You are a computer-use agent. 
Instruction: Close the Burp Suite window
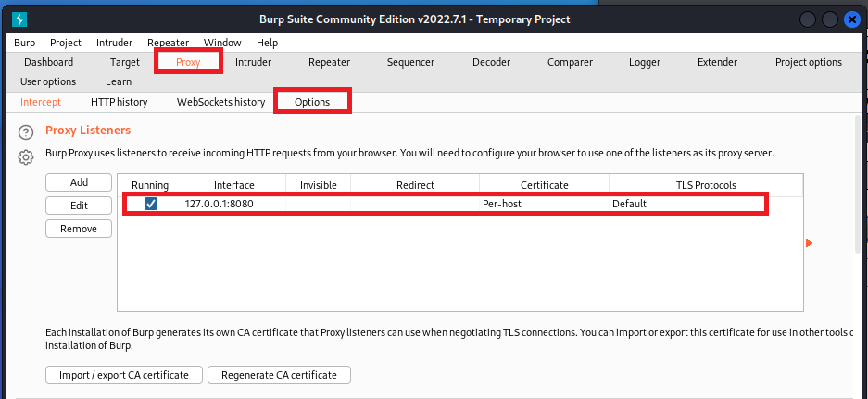pyautogui.click(x=852, y=20)
